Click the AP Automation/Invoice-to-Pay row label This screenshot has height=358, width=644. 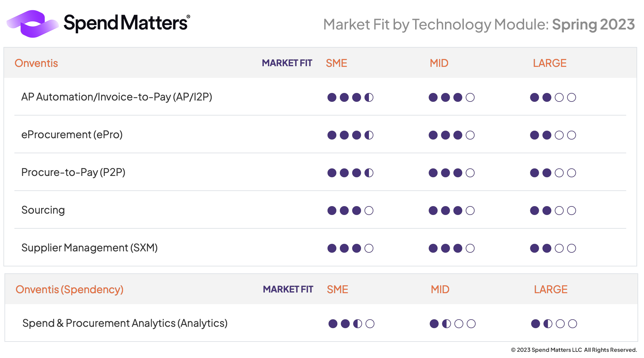[116, 97]
